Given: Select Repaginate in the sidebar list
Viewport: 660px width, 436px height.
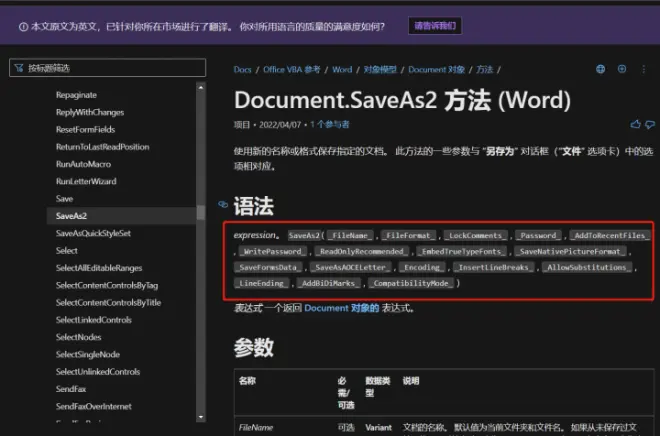Looking at the screenshot, I should 76,95.
